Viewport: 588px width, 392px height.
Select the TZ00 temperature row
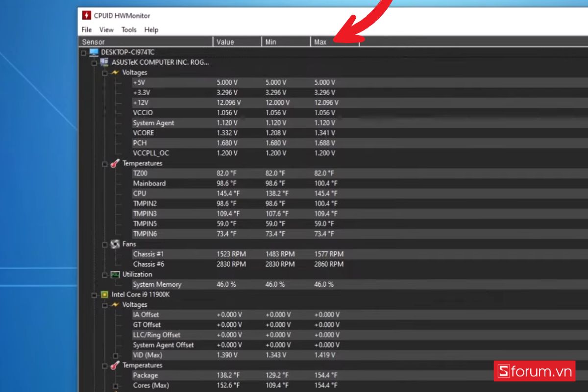point(360,173)
